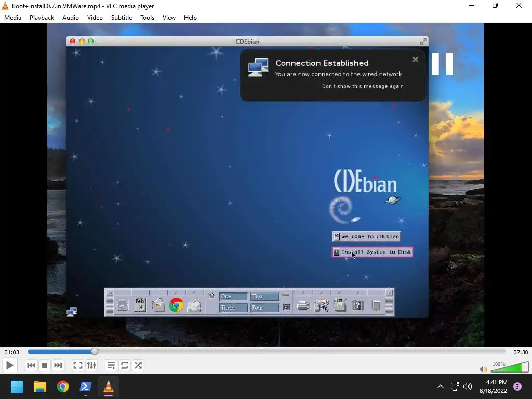Click Install System to Disk button
The width and height of the screenshot is (532, 399).
pyautogui.click(x=372, y=252)
